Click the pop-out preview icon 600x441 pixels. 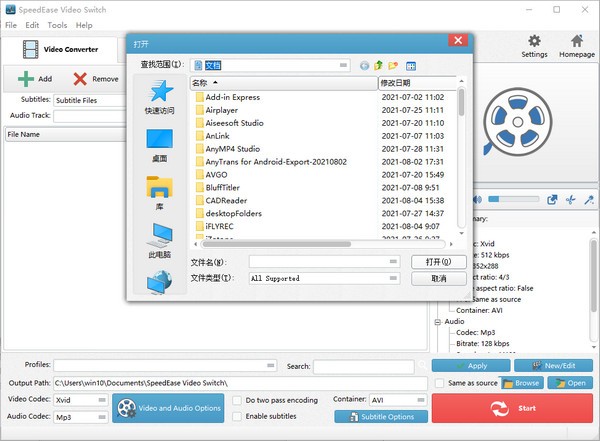pos(552,199)
